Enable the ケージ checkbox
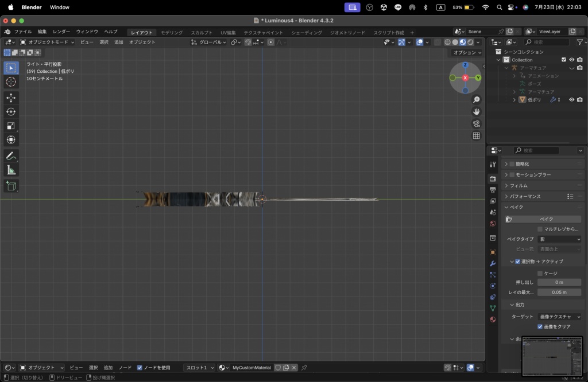 [x=540, y=274]
